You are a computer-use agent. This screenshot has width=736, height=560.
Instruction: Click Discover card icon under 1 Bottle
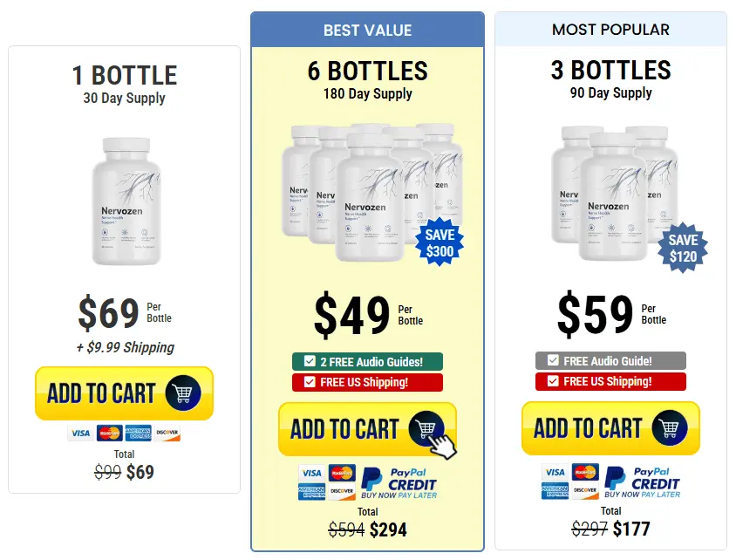click(167, 433)
